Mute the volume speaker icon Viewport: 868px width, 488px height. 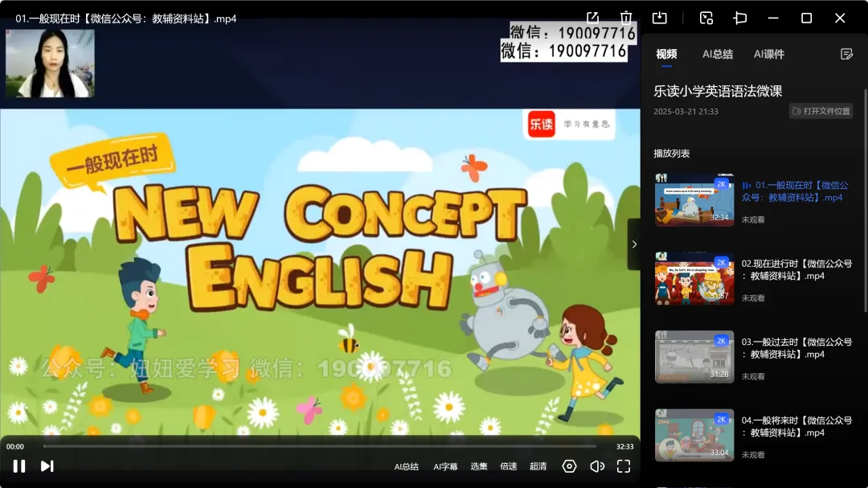point(596,466)
